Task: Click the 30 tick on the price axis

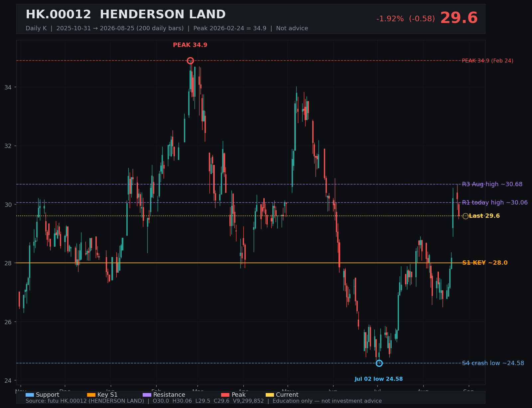Action: click(x=8, y=204)
